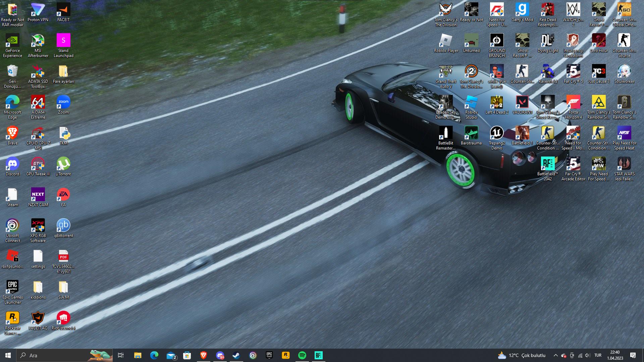Open the Task View button
The height and width of the screenshot is (362, 644).
click(x=121, y=355)
